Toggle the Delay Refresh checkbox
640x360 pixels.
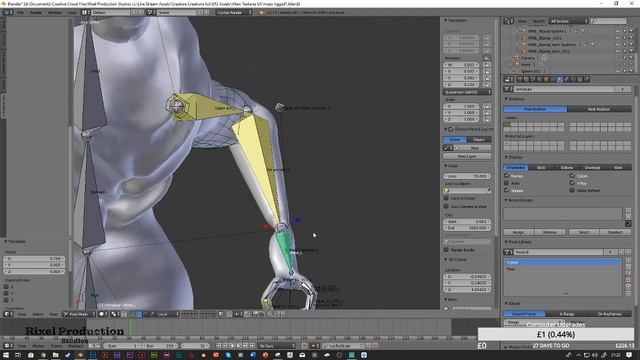tap(572, 190)
